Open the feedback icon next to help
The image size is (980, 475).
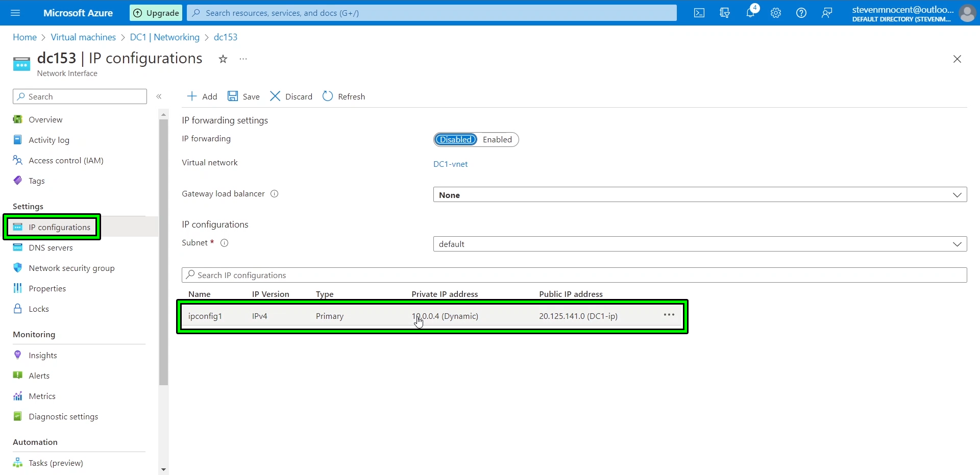point(827,13)
